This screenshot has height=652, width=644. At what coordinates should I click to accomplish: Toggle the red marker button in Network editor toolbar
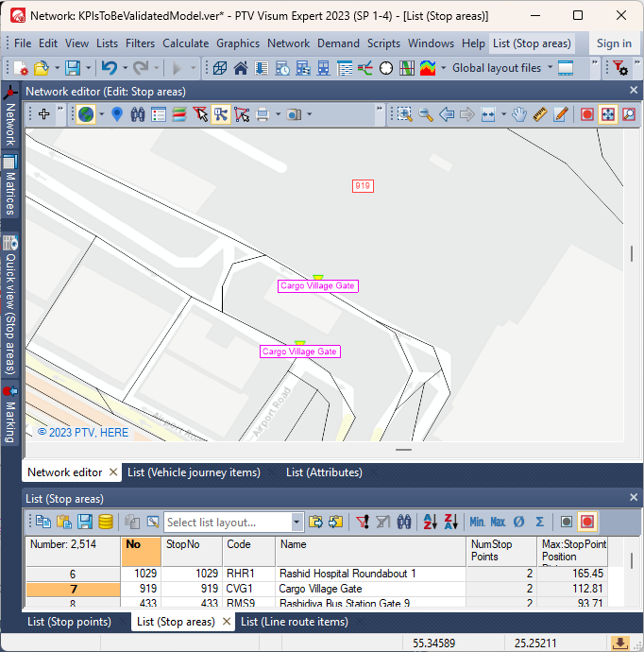(x=587, y=114)
